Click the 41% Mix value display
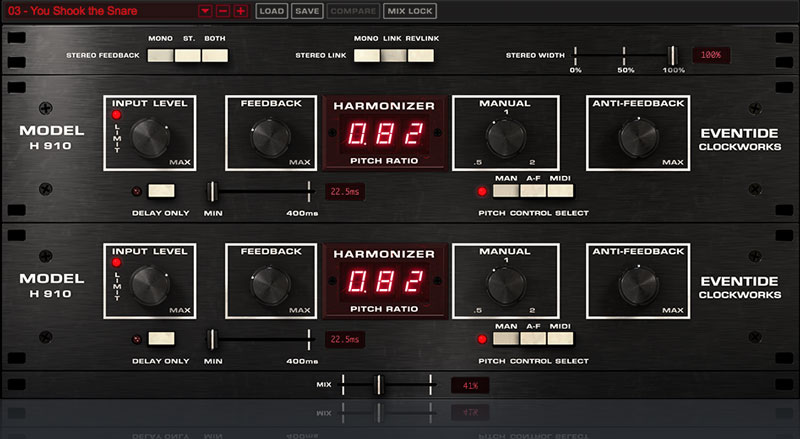800x439 pixels. 469,384
